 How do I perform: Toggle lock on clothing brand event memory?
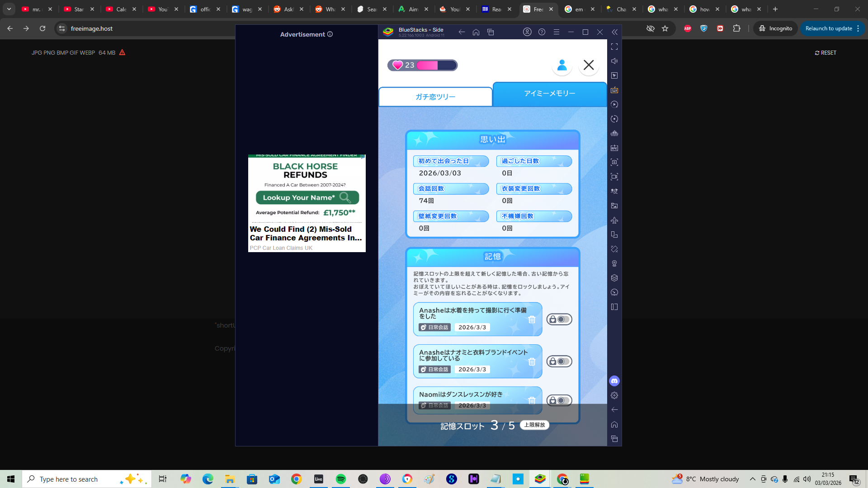pyautogui.click(x=559, y=361)
